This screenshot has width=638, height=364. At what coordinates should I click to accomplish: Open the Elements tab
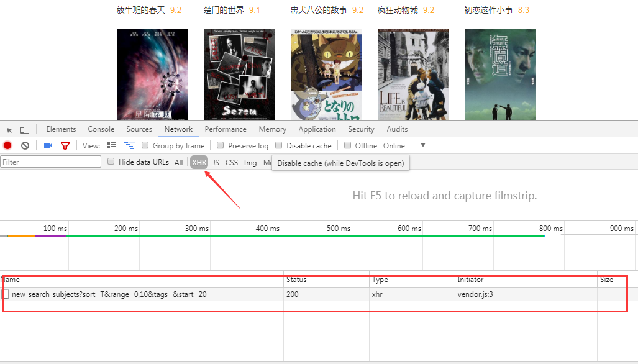coord(61,129)
